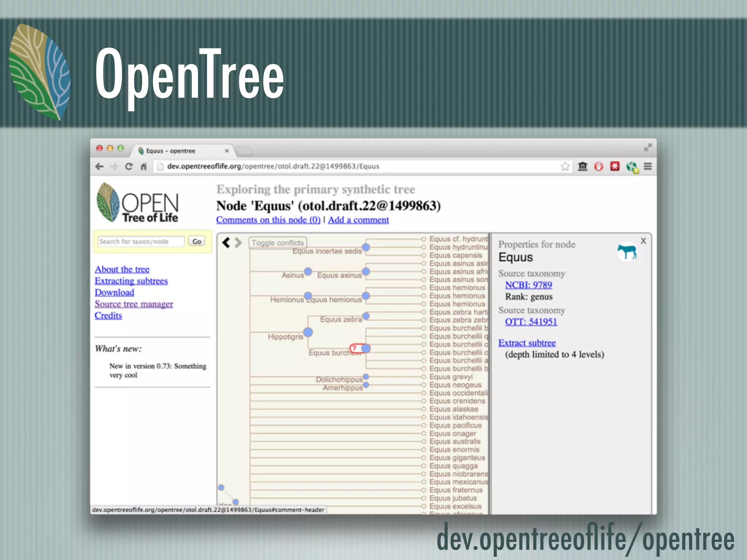747x560 pixels.
Task: Click the Equus incertae sedis node
Action: (366, 247)
